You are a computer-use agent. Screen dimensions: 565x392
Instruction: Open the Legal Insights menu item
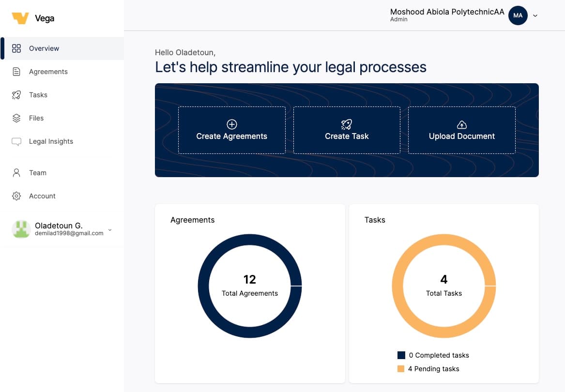(51, 141)
